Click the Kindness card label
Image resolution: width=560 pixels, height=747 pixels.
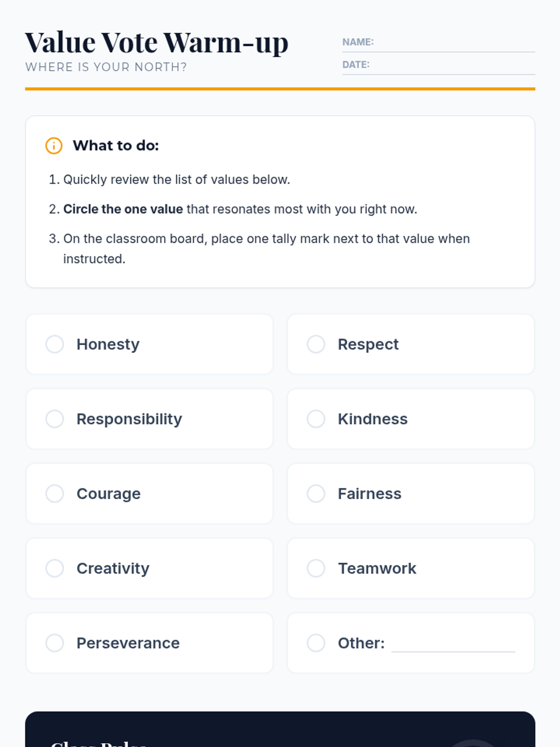[x=372, y=419]
